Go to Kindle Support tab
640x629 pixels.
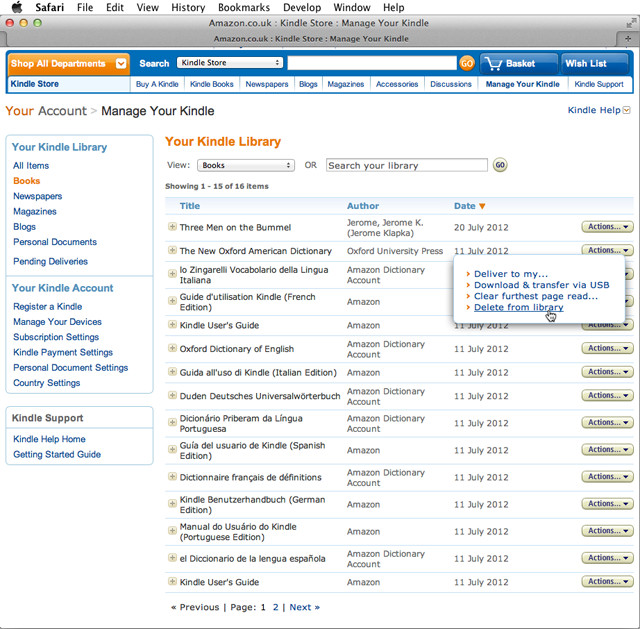pos(599,84)
